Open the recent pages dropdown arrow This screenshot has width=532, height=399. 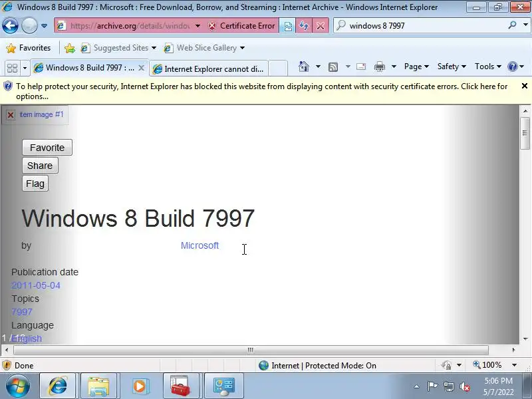(x=44, y=26)
